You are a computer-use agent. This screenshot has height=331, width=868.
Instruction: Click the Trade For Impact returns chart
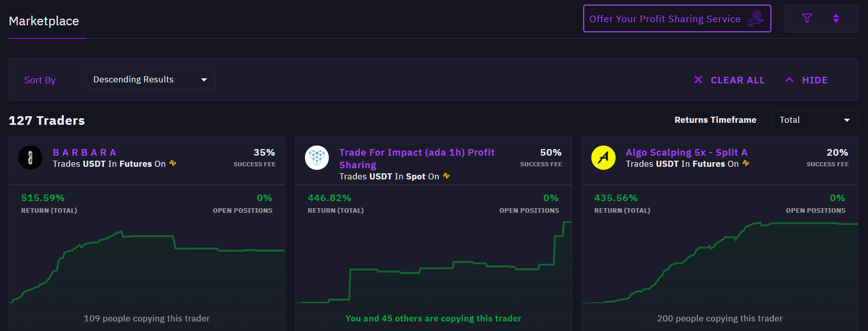[x=433, y=268]
